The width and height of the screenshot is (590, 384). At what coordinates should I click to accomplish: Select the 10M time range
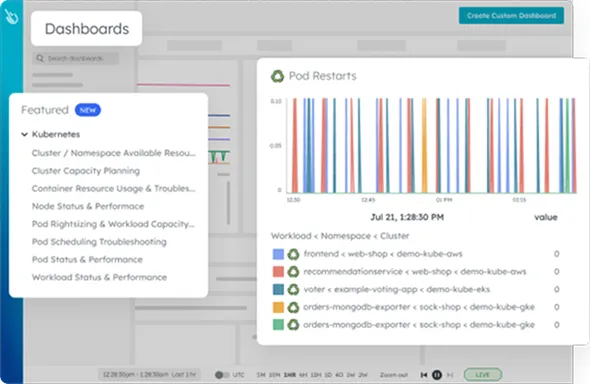(274, 375)
